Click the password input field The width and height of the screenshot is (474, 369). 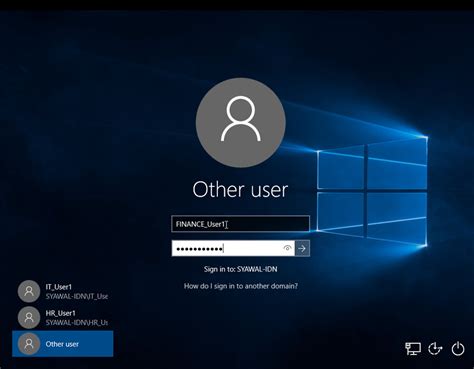[x=233, y=248]
